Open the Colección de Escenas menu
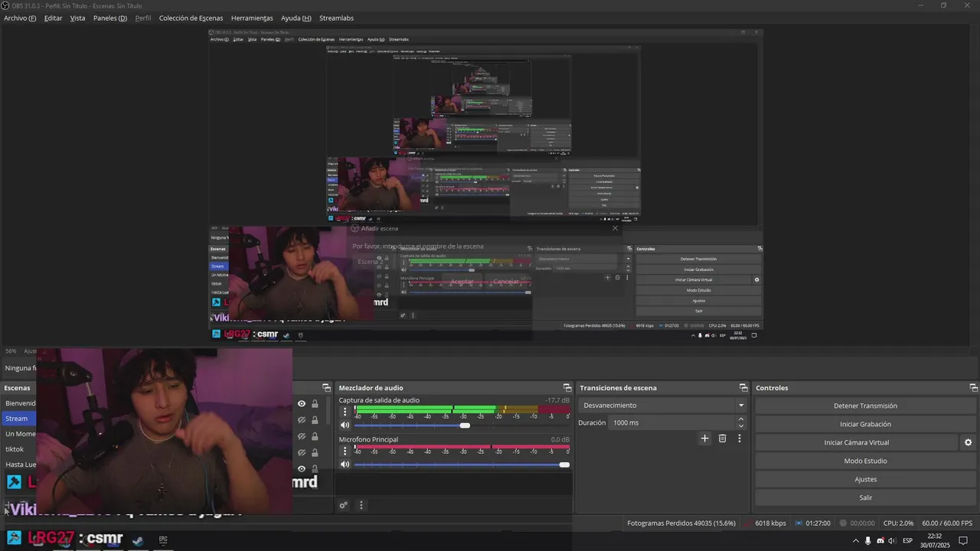Viewport: 980px width, 551px height. [191, 18]
